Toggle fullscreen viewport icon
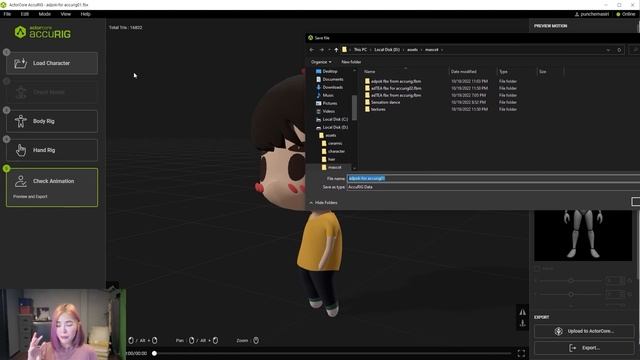This screenshot has width=640, height=360. pos(521,353)
